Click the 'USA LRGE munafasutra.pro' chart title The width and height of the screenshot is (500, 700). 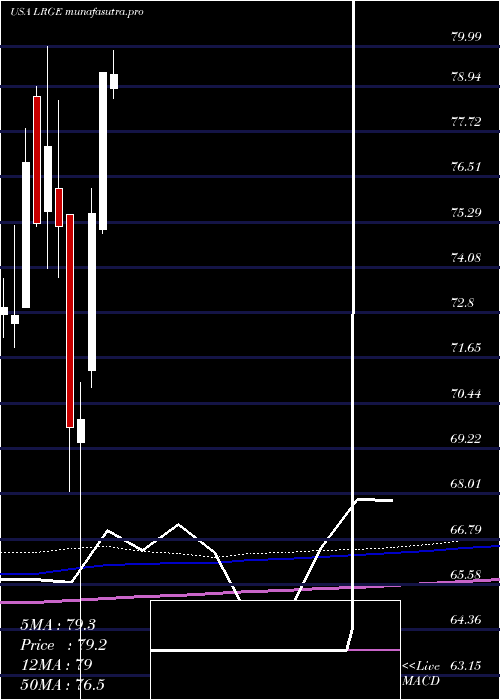pos(77,12)
